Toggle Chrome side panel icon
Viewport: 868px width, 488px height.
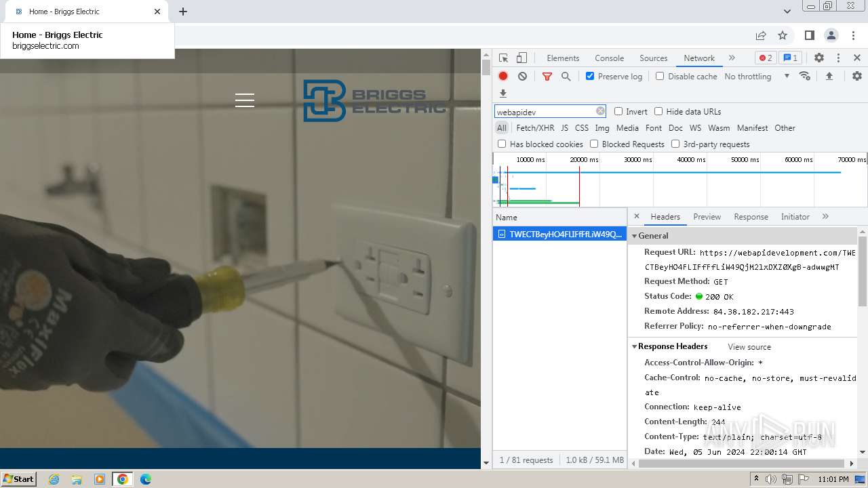809,35
